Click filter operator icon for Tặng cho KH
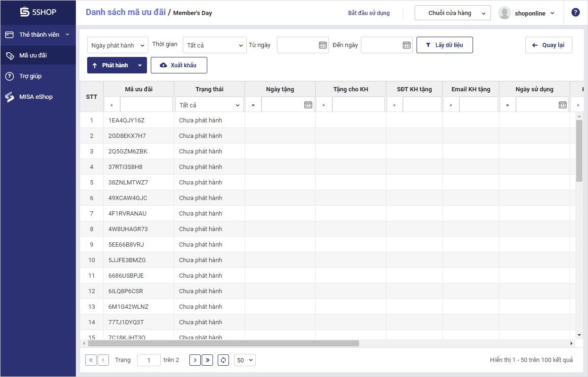 coord(324,105)
